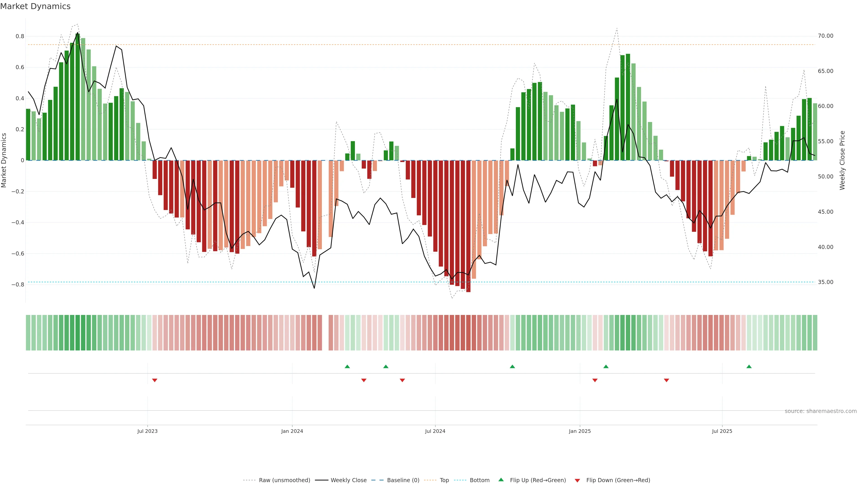Image resolution: width=868 pixels, height=488 pixels.
Task: Click the red flip-down marker after Jan 2025
Action: tap(595, 380)
